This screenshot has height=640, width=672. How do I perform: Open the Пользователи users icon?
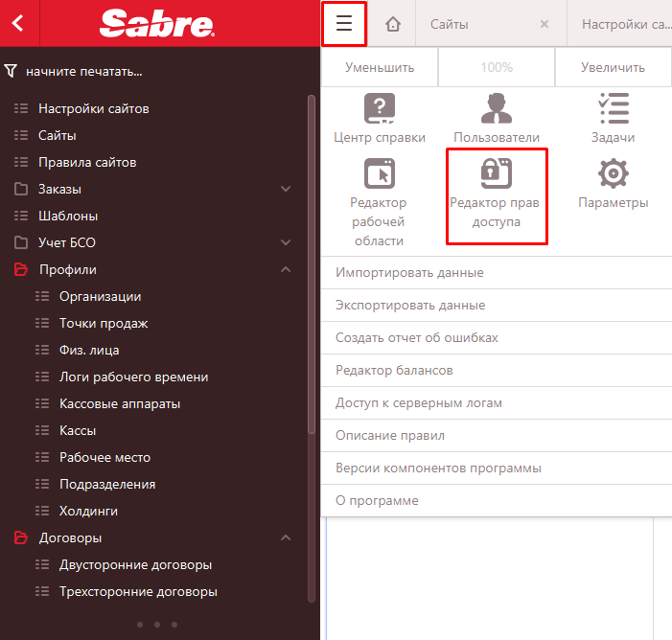[x=496, y=108]
